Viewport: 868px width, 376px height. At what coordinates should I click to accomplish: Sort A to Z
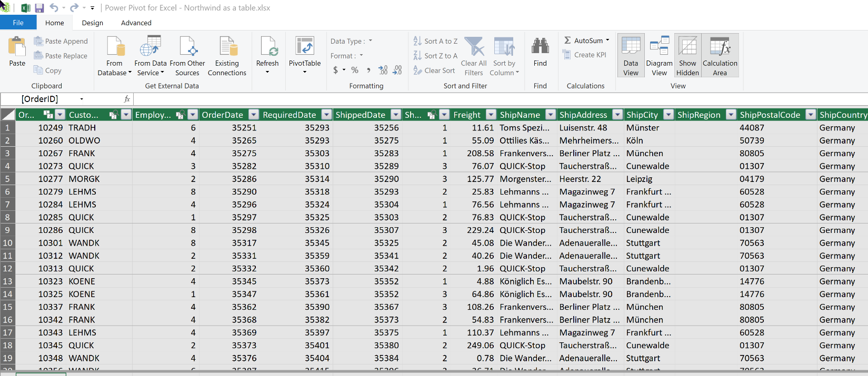tap(435, 41)
